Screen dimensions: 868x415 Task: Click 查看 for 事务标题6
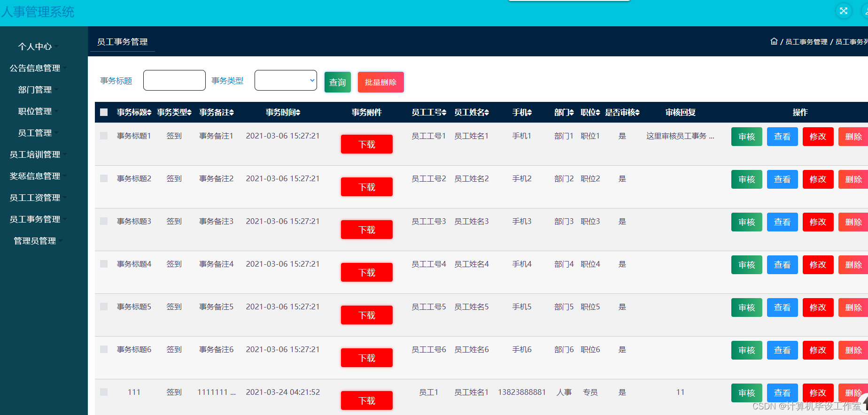click(782, 350)
